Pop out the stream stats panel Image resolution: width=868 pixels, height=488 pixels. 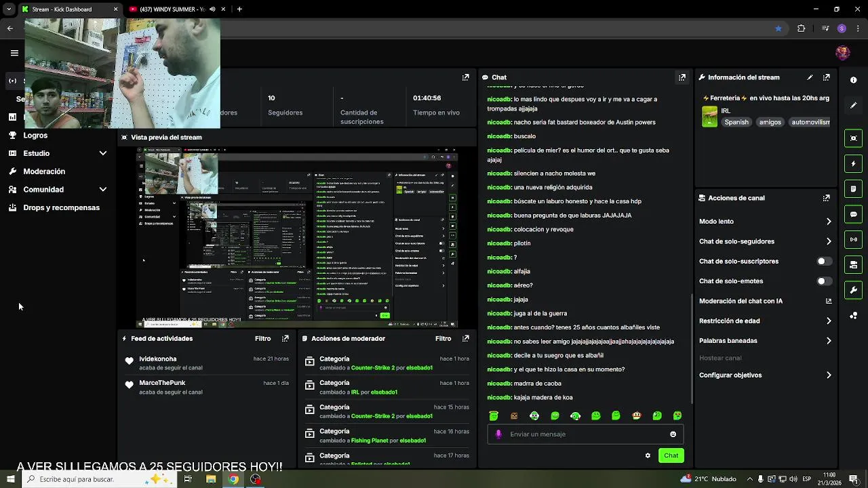(466, 77)
